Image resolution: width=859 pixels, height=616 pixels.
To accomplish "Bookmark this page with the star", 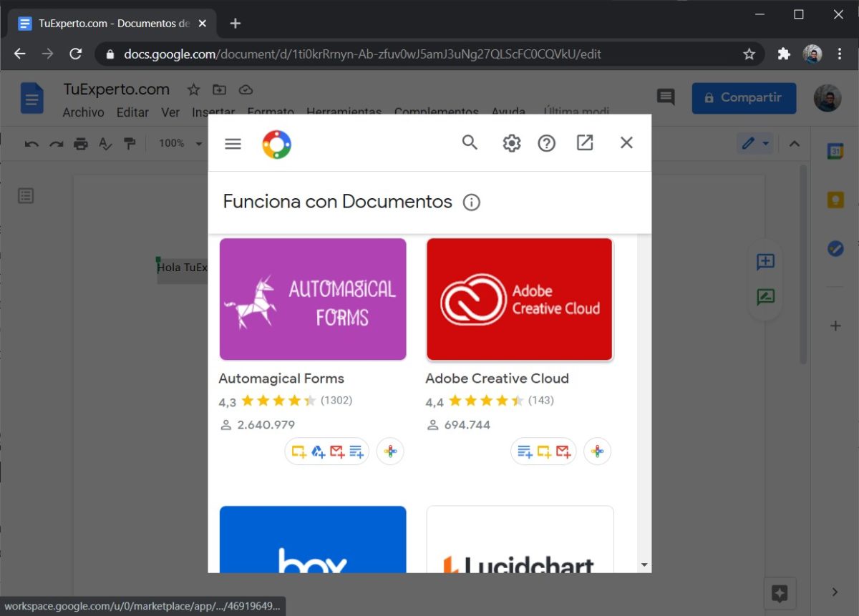I will point(749,54).
